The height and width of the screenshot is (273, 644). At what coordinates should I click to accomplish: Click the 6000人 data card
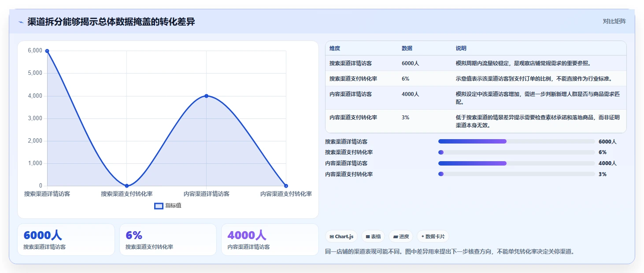point(66,240)
